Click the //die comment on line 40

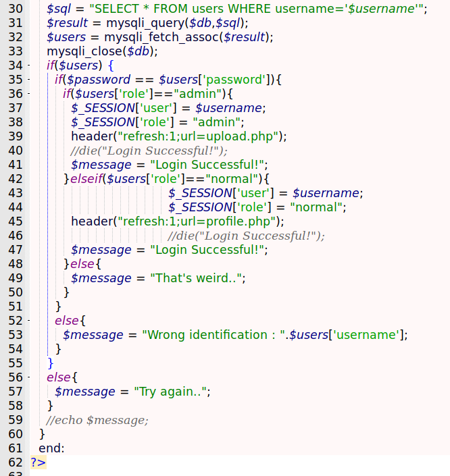pos(149,151)
